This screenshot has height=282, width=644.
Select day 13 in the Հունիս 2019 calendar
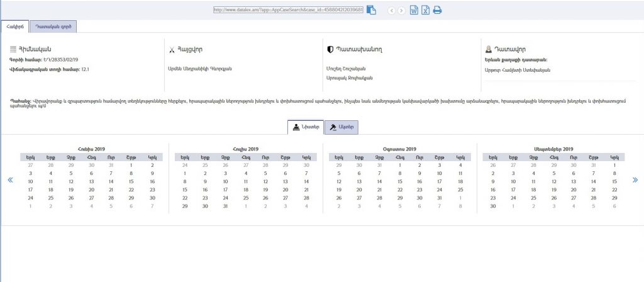[91, 181]
